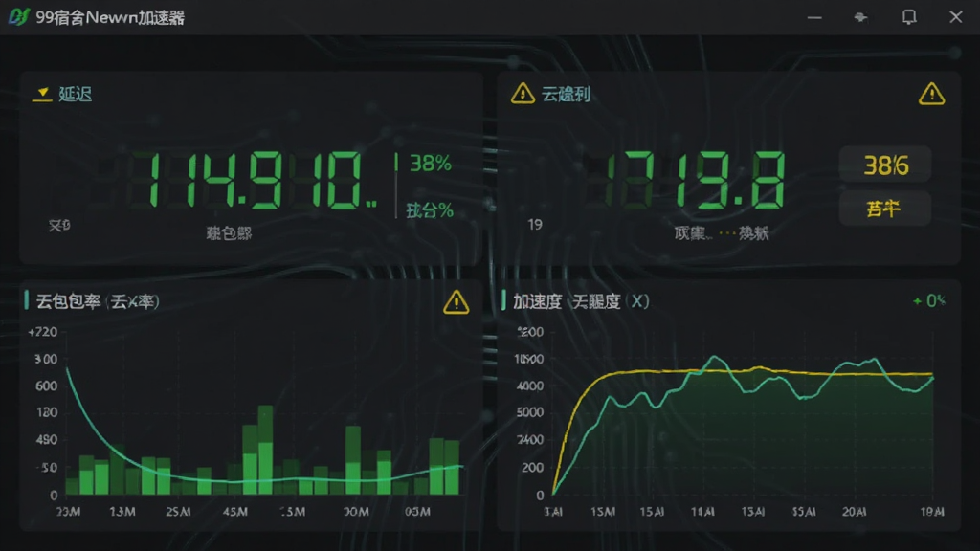Click the 38% indicator next to latency

[x=431, y=164]
